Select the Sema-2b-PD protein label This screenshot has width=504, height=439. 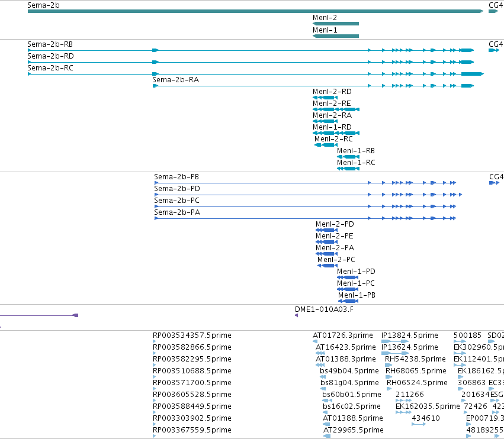[177, 189]
